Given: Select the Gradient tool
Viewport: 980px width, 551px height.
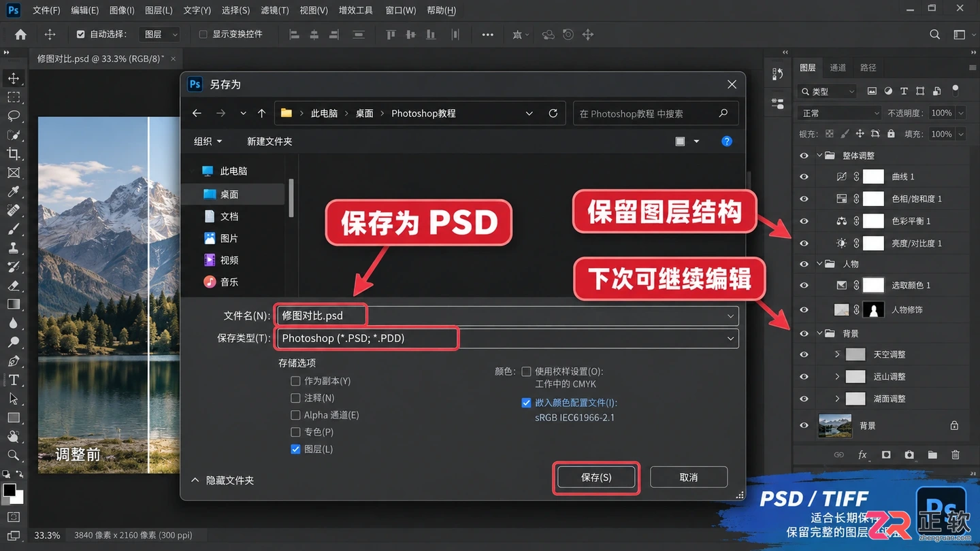Looking at the screenshot, I should [x=14, y=305].
